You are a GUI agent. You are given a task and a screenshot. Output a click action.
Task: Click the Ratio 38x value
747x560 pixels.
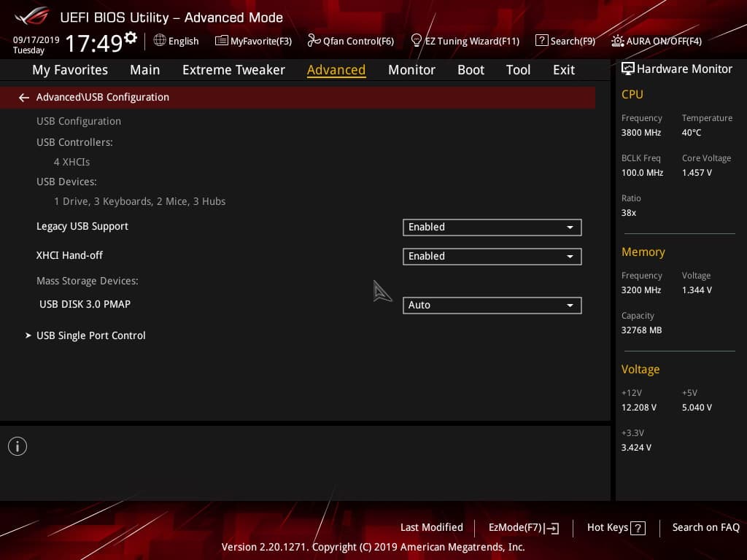coord(629,213)
